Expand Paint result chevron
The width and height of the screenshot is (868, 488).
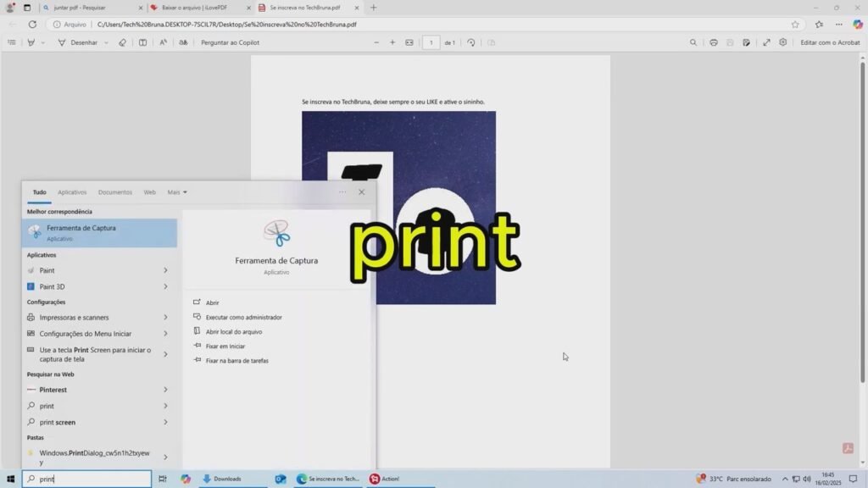pyautogui.click(x=165, y=270)
